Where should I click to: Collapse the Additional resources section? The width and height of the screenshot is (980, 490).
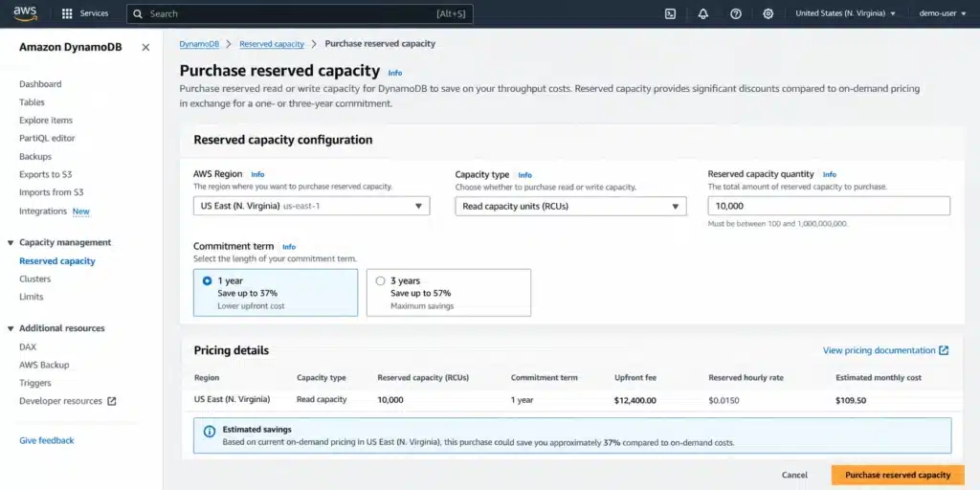[x=10, y=328]
